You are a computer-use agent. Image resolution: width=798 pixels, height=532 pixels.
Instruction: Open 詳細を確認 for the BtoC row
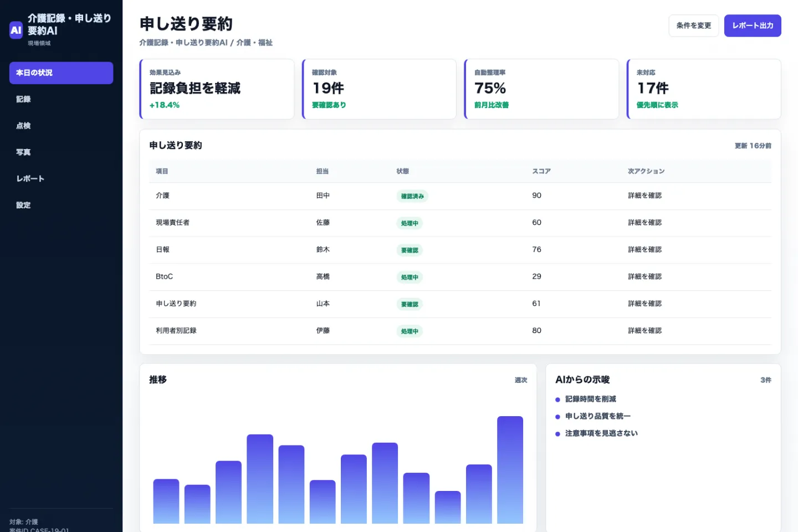(x=644, y=277)
